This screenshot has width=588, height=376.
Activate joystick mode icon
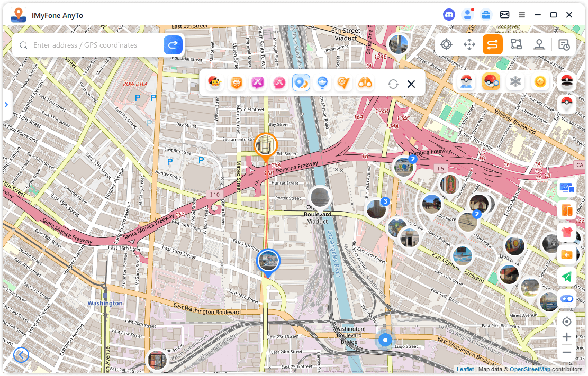tap(539, 44)
